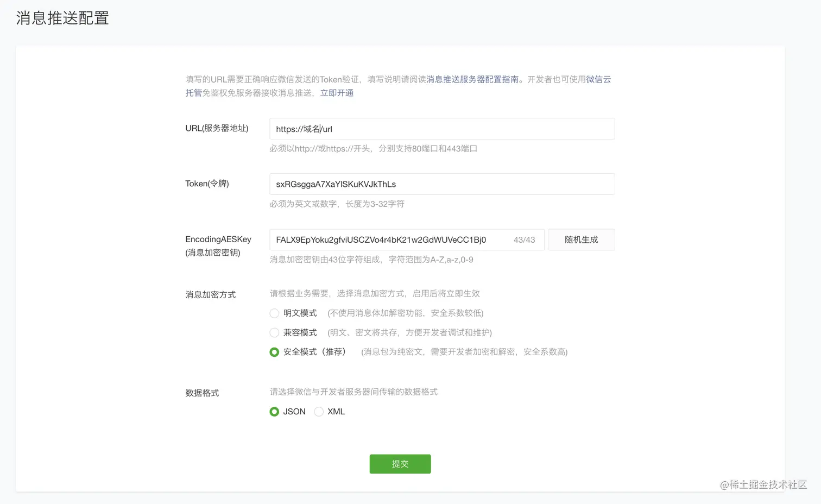
Task: Focus the Token(令牌) input field
Action: pyautogui.click(x=442, y=184)
